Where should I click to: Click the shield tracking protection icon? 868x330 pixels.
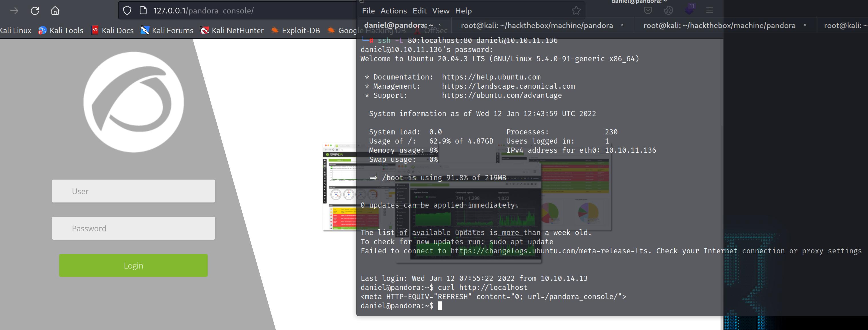[127, 11]
